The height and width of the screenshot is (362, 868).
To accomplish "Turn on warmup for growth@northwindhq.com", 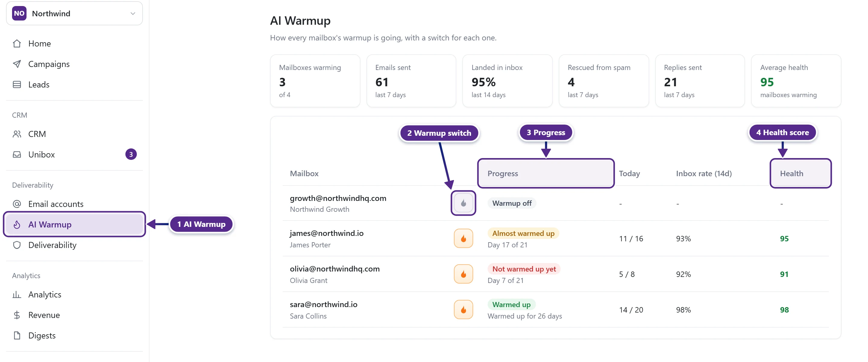I will [x=463, y=203].
